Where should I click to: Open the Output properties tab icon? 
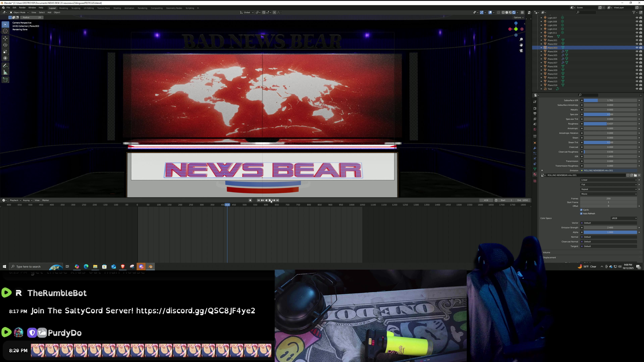tap(535, 114)
